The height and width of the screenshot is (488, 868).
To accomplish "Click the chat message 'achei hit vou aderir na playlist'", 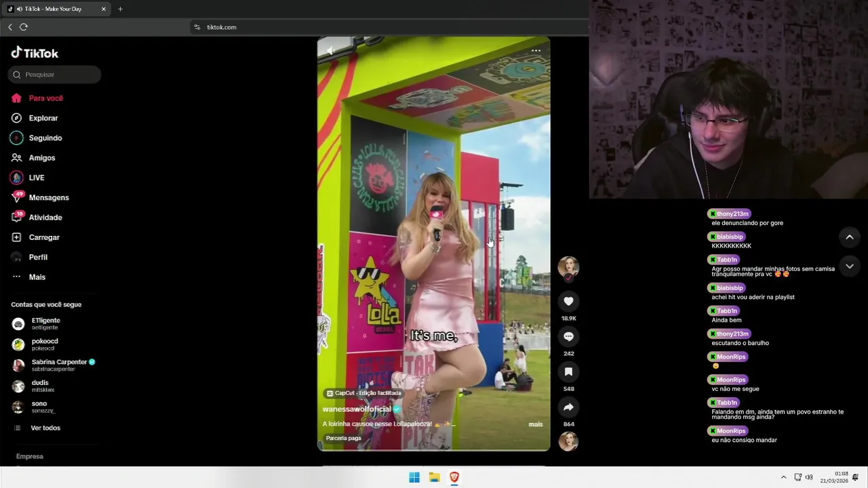I will pyautogui.click(x=753, y=297).
